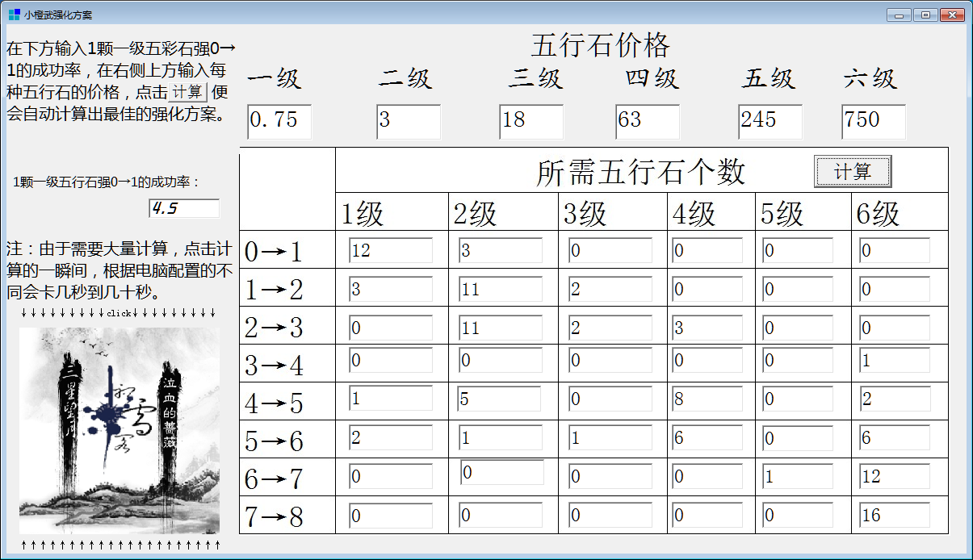
Task: Click the 4级 cell in row 2→3 showing 3
Action: 707,326
